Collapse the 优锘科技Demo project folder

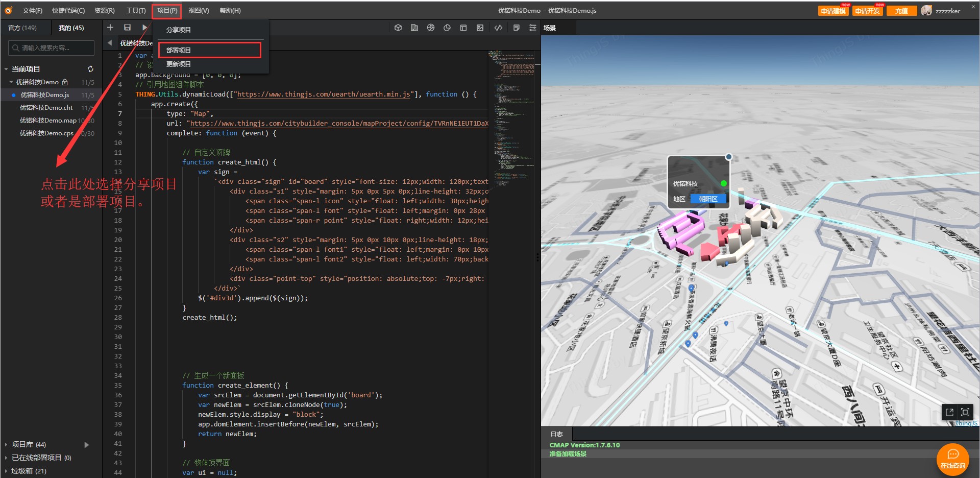[x=11, y=82]
